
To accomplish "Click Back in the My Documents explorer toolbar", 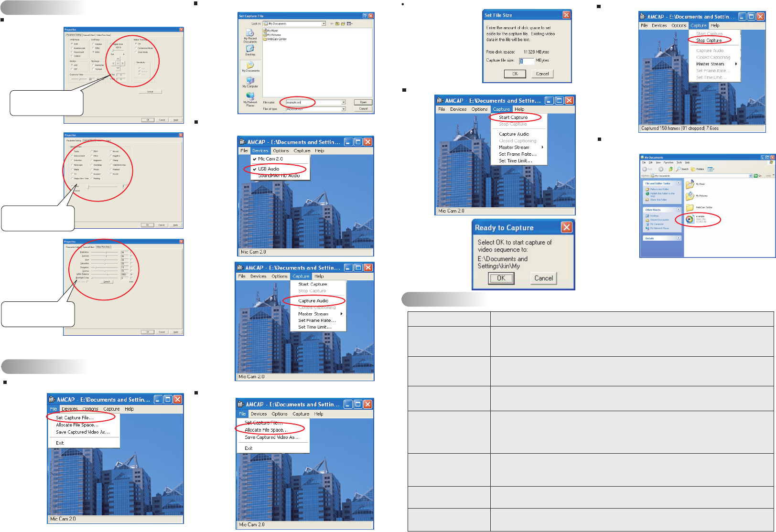I will [x=647, y=169].
